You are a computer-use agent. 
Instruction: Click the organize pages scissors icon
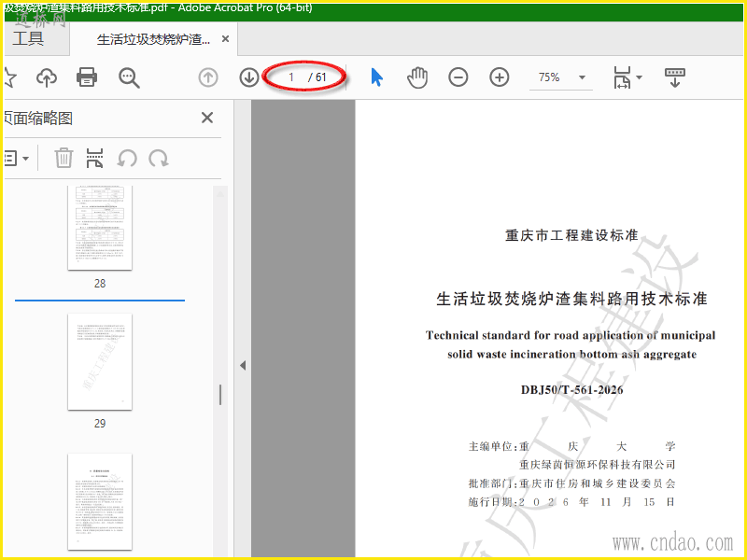(x=94, y=158)
